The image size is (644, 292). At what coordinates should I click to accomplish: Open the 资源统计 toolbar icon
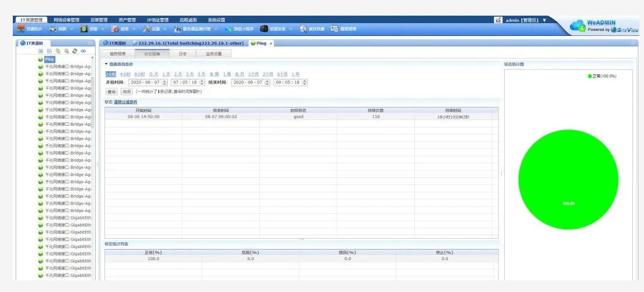(x=21, y=29)
